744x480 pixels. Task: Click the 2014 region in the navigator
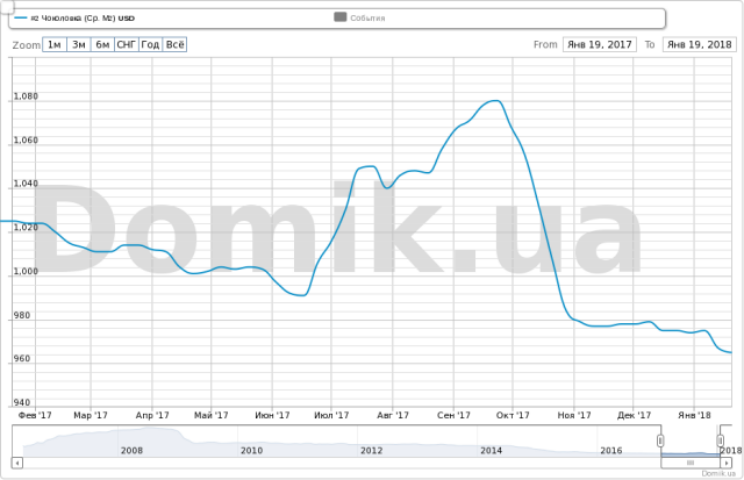pos(491,450)
